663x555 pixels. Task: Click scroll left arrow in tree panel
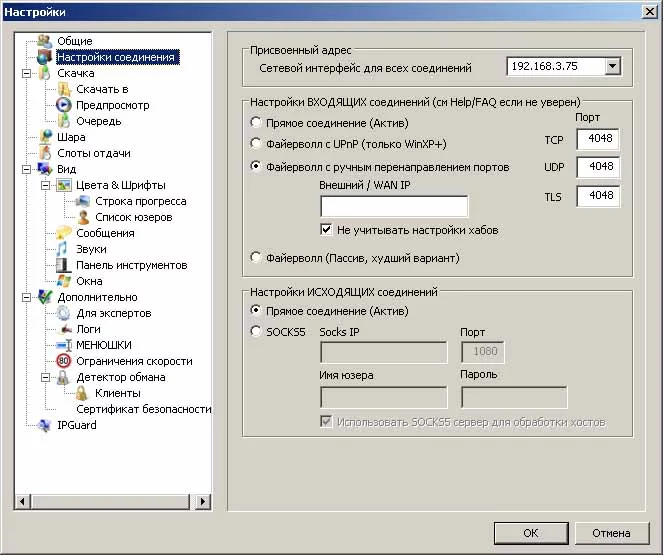pyautogui.click(x=22, y=502)
